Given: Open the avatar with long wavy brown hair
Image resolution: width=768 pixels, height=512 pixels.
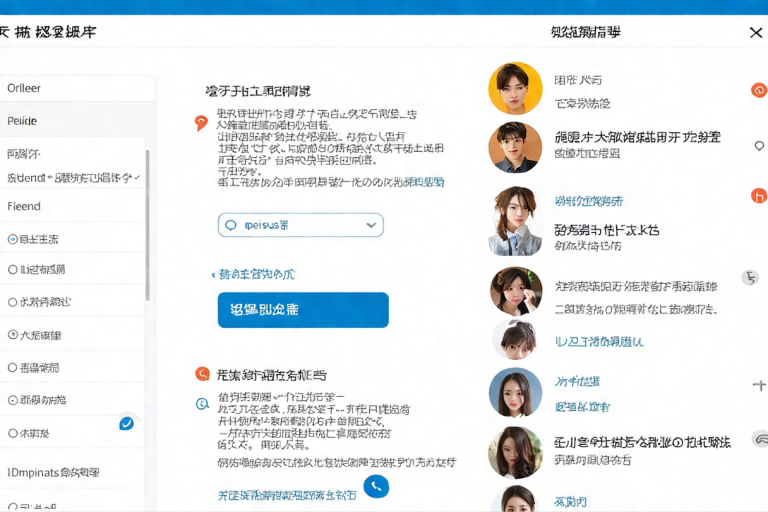Looking at the screenshot, I should (515, 453).
